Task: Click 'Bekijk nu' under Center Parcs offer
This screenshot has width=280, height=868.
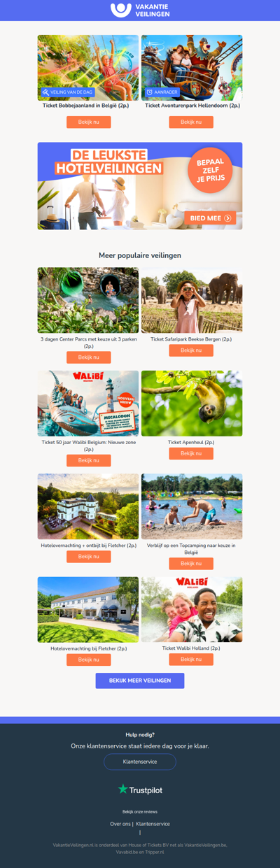Action: coord(88,357)
